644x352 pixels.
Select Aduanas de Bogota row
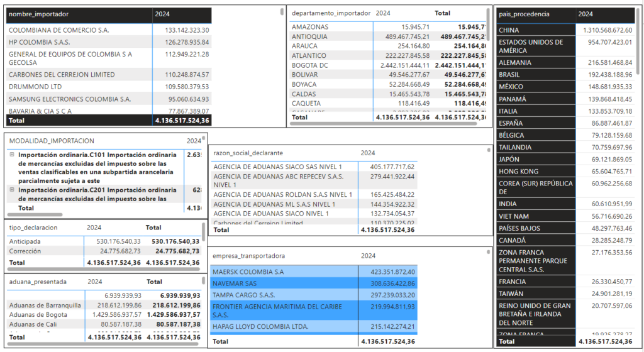[x=104, y=315]
